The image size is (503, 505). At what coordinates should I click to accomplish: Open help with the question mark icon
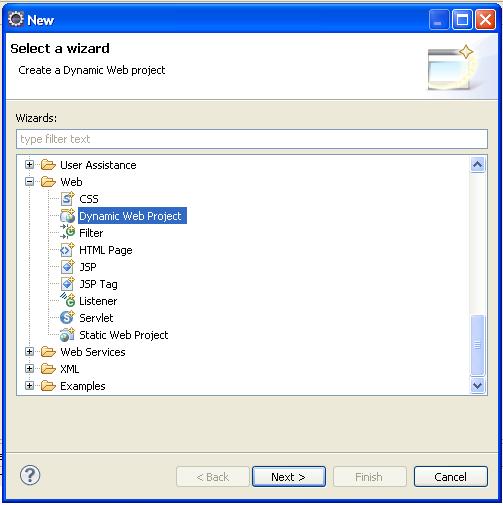pyautogui.click(x=30, y=475)
